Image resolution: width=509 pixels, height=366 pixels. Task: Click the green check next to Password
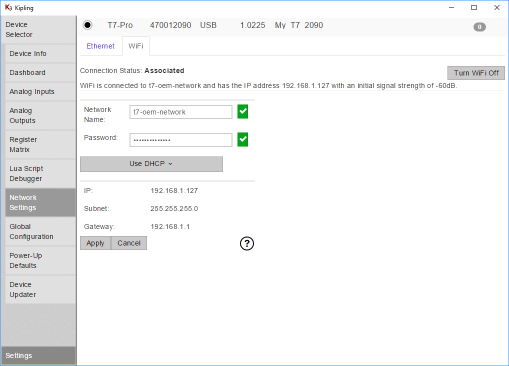(x=243, y=140)
